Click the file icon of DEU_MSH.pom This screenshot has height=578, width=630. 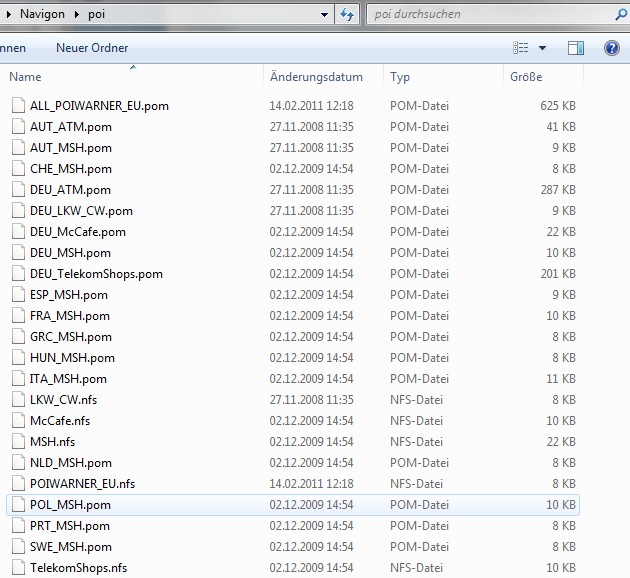(18, 253)
